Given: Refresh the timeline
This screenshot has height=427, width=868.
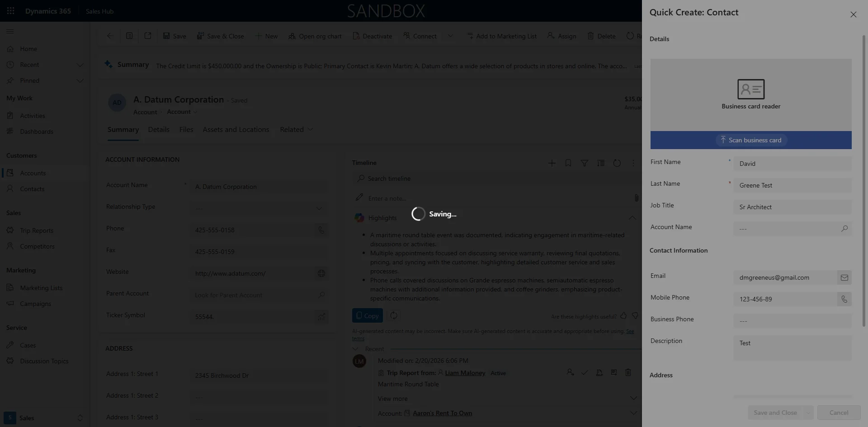Looking at the screenshot, I should click(x=617, y=163).
